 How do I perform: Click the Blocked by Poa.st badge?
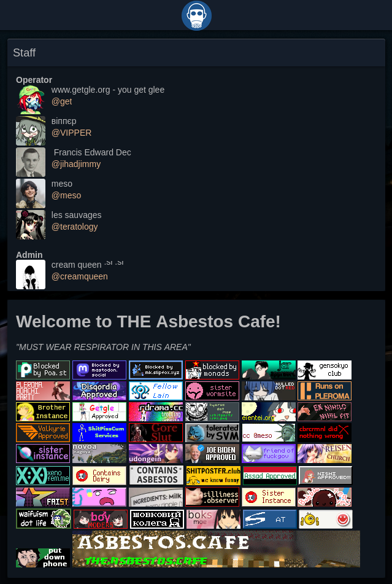click(x=43, y=370)
